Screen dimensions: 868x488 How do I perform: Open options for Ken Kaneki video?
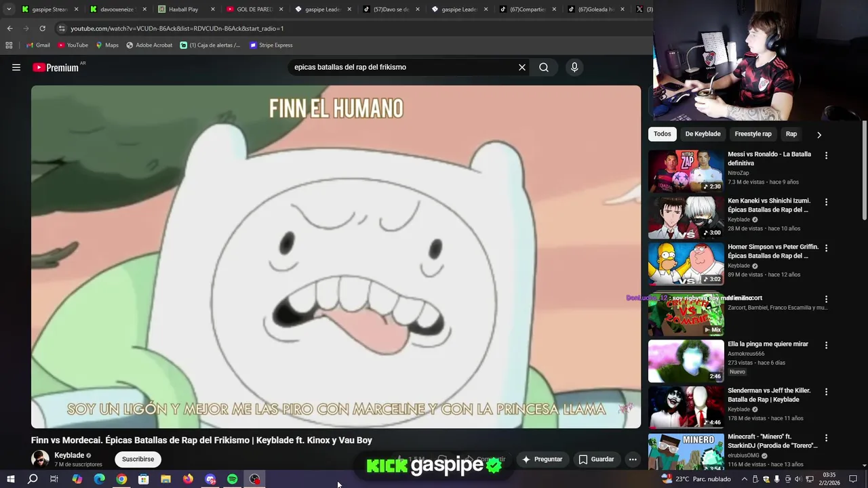click(x=826, y=202)
